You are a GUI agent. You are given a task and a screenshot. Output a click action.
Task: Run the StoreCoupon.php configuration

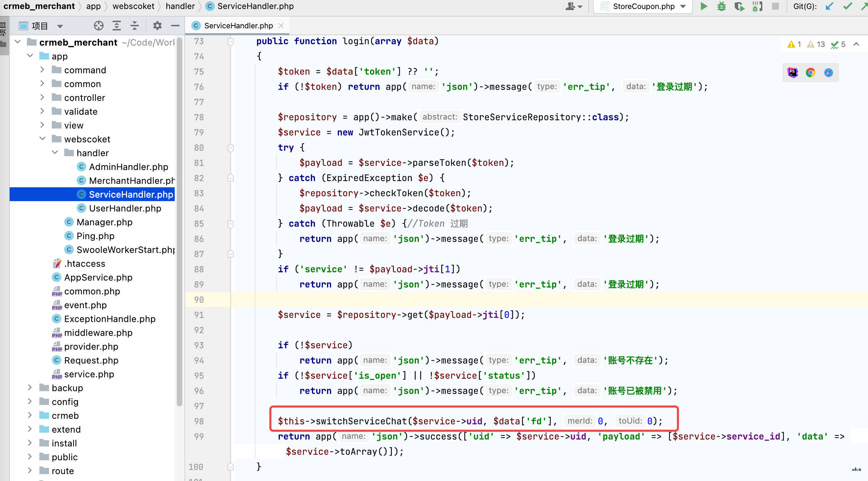coord(703,6)
